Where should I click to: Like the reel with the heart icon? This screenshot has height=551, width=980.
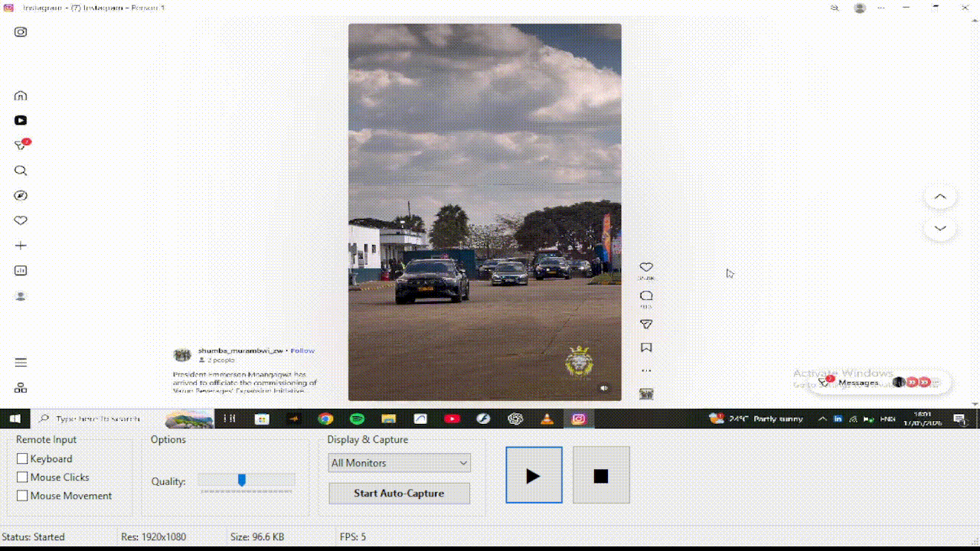point(646,267)
